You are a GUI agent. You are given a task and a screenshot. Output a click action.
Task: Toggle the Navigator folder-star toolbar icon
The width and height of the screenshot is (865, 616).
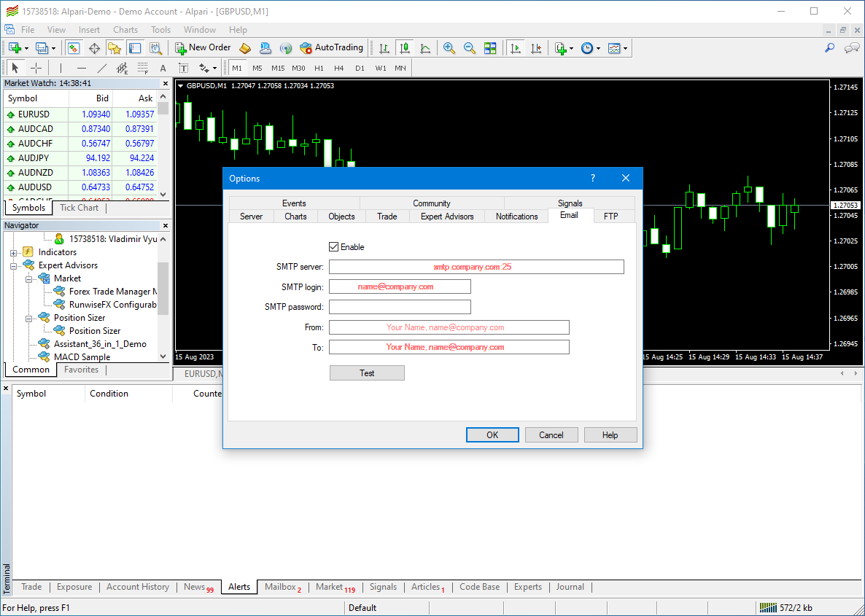[115, 48]
